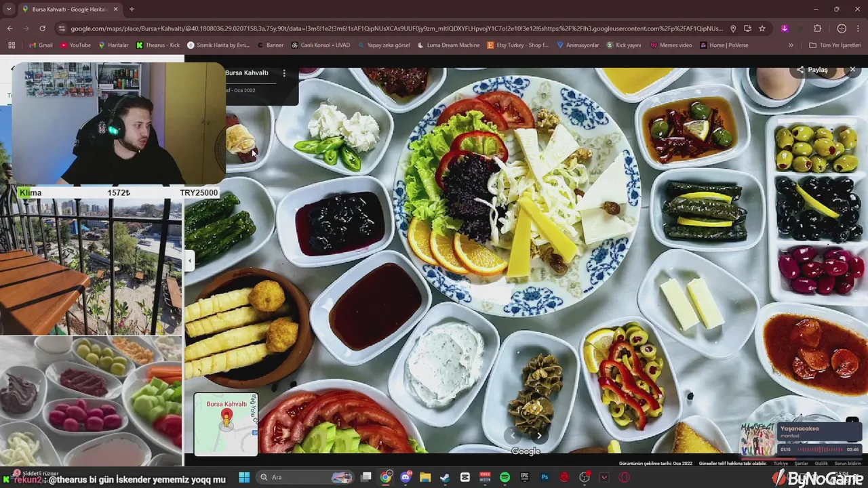The width and height of the screenshot is (868, 488).
Task: Open Photoshop from the taskbar
Action: (544, 477)
